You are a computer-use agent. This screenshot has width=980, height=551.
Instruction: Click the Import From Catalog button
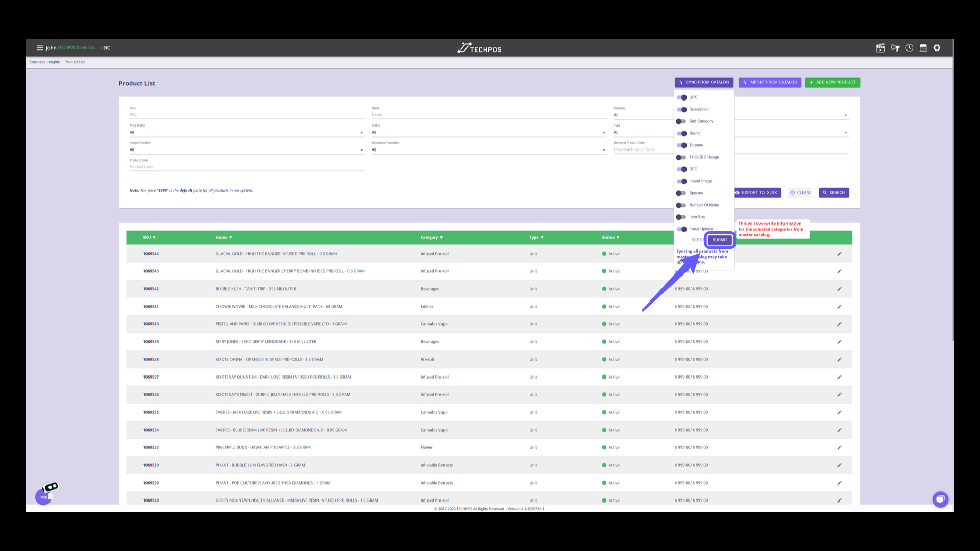(770, 82)
